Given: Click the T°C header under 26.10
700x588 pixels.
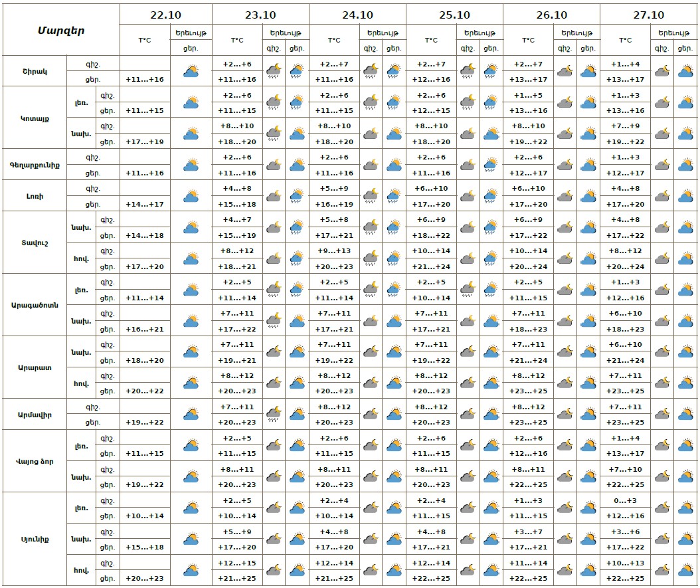Looking at the screenshot, I should point(528,41).
